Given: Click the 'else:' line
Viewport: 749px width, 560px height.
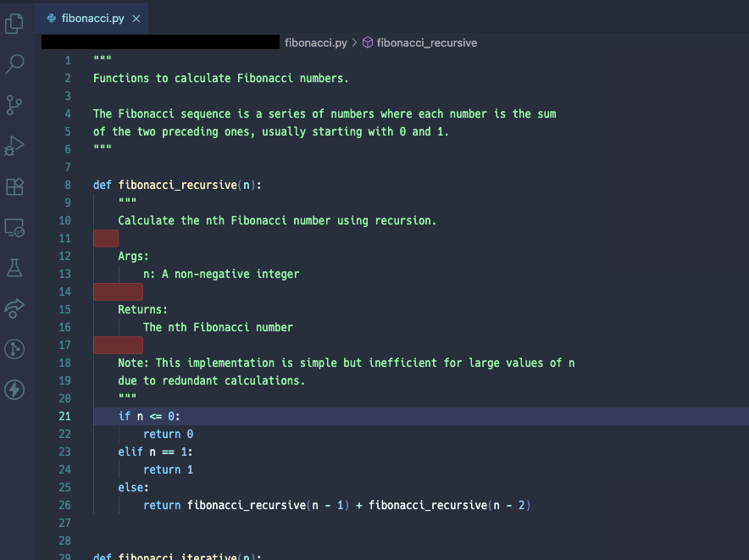Looking at the screenshot, I should point(133,487).
